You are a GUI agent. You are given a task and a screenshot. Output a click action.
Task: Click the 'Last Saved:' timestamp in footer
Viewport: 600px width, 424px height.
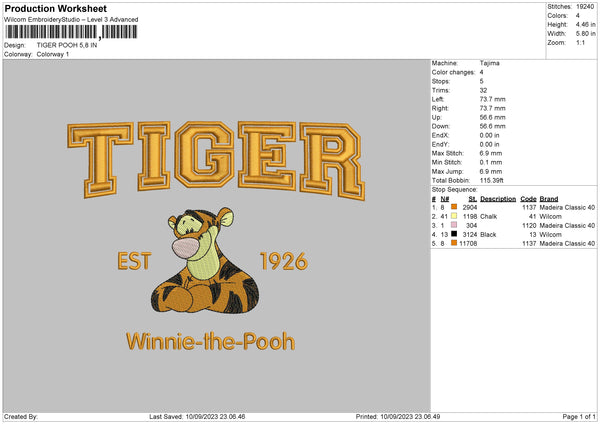coord(197,417)
